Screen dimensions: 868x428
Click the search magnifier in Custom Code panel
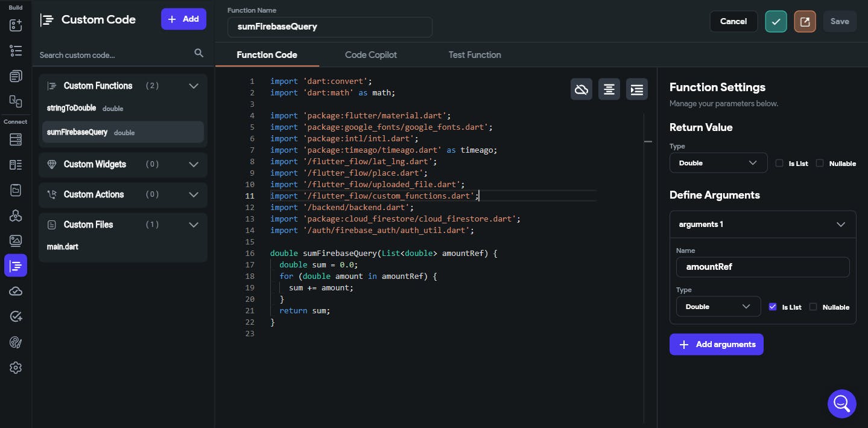(x=198, y=54)
